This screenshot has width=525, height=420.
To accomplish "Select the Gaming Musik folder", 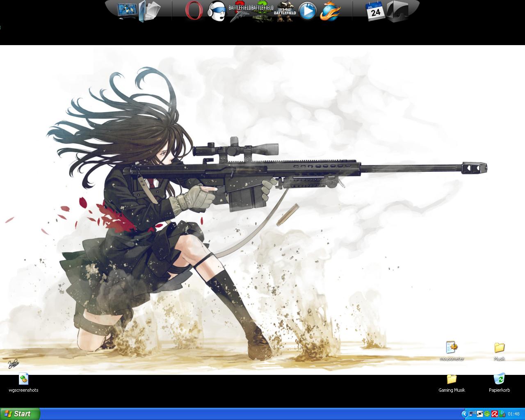I will coord(452,383).
